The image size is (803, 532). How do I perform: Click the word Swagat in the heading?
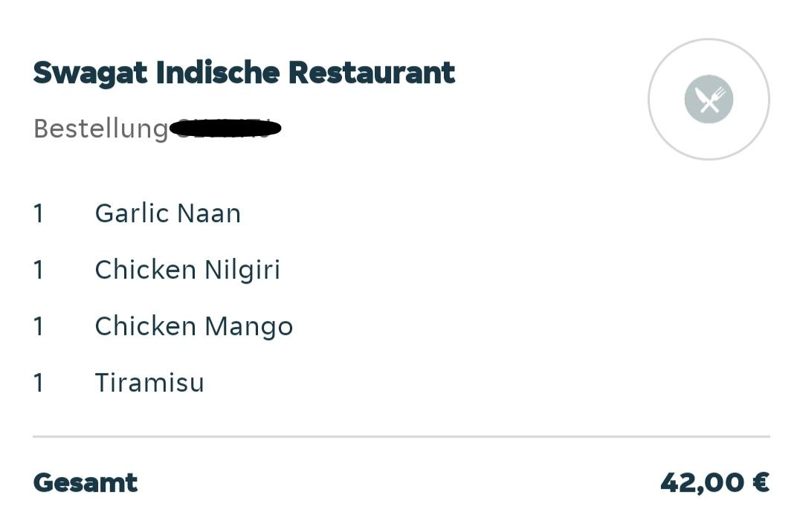pyautogui.click(x=90, y=74)
